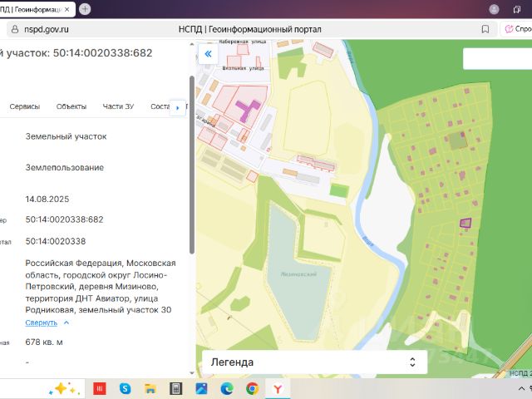This screenshot has height=399, width=532.
Task: Show hidden system tray icons chevron
Action: point(521,389)
